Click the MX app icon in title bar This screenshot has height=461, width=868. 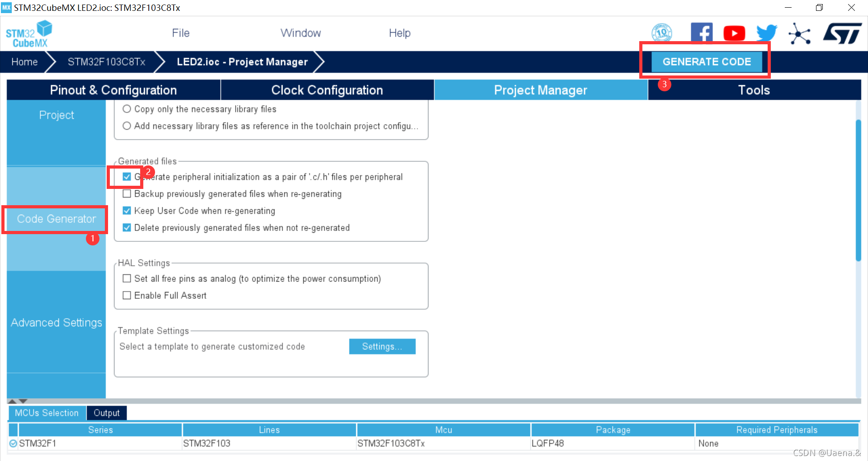pyautogui.click(x=6, y=7)
